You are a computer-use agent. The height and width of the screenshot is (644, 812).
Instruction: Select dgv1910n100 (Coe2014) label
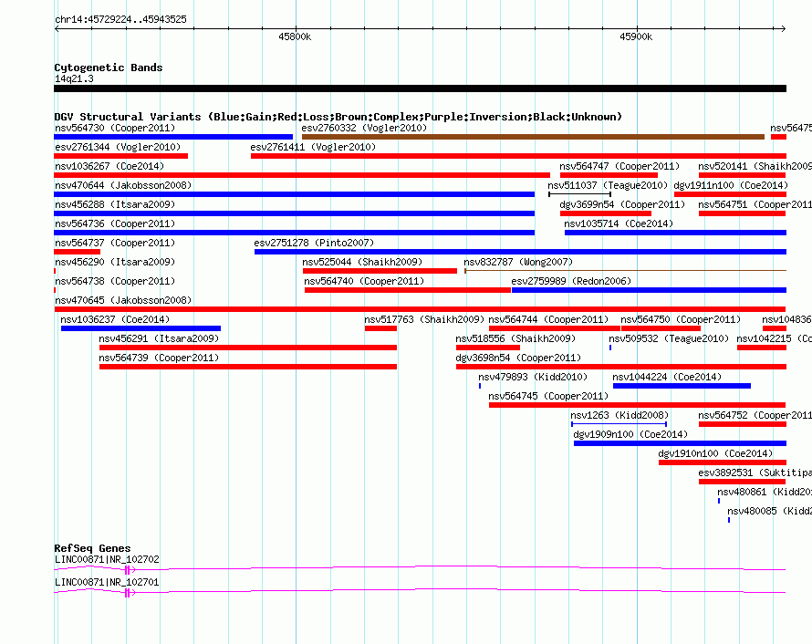[x=715, y=453]
